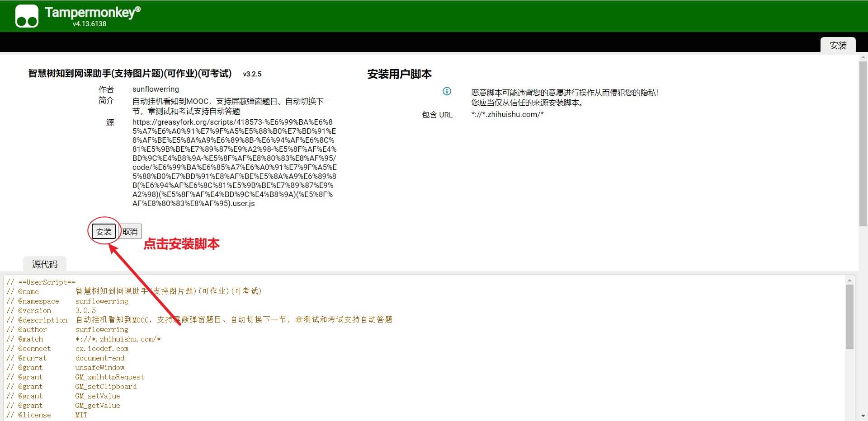Click the // ==UserScript== code line
Image resolution: width=868 pixels, height=421 pixels.
(41, 282)
